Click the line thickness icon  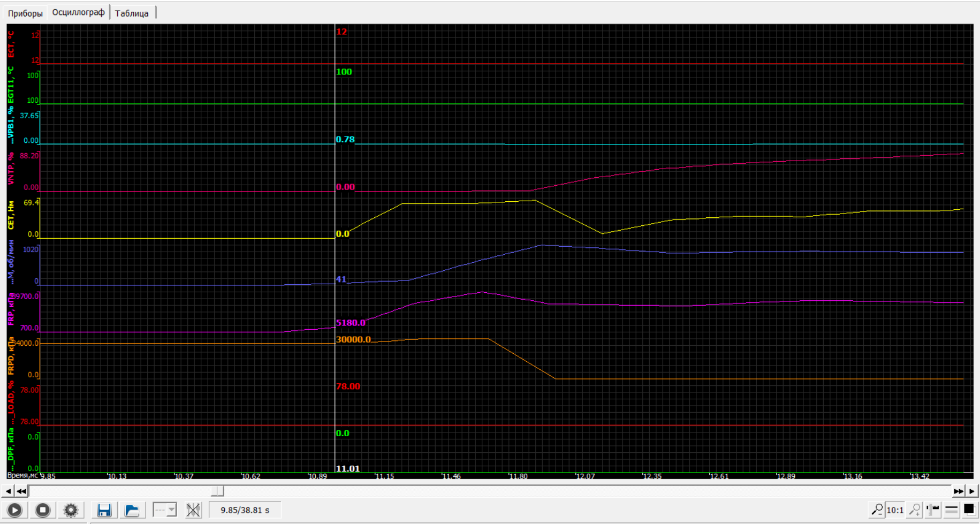(951, 510)
